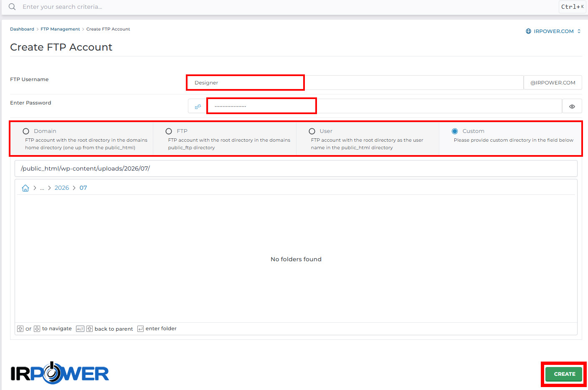Click the 'enter folder' hint text
This screenshot has height=390, width=588.
[161, 329]
